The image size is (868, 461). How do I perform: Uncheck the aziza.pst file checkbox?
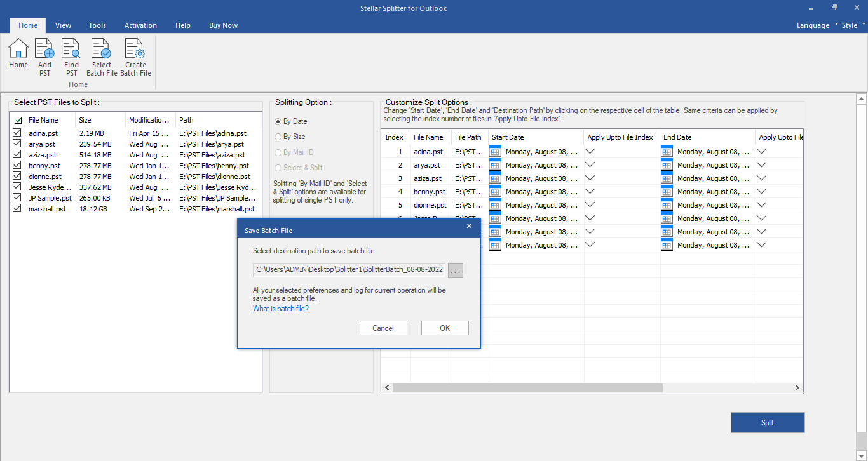coord(18,155)
